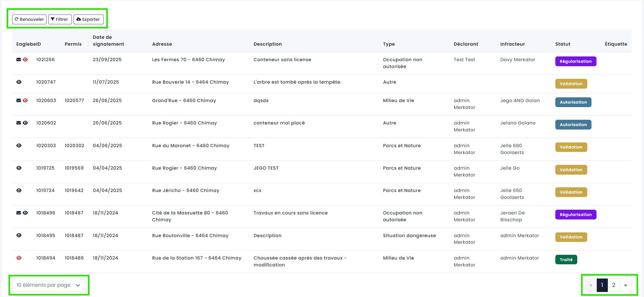Click green Traité status badge
This screenshot has width=644, height=297.
[566, 260]
